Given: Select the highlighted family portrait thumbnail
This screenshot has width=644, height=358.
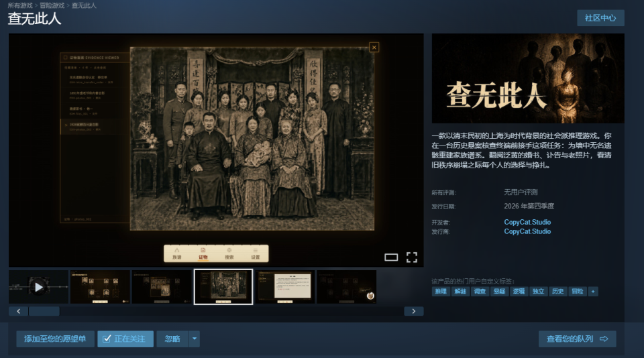Looking at the screenshot, I should tap(223, 287).
